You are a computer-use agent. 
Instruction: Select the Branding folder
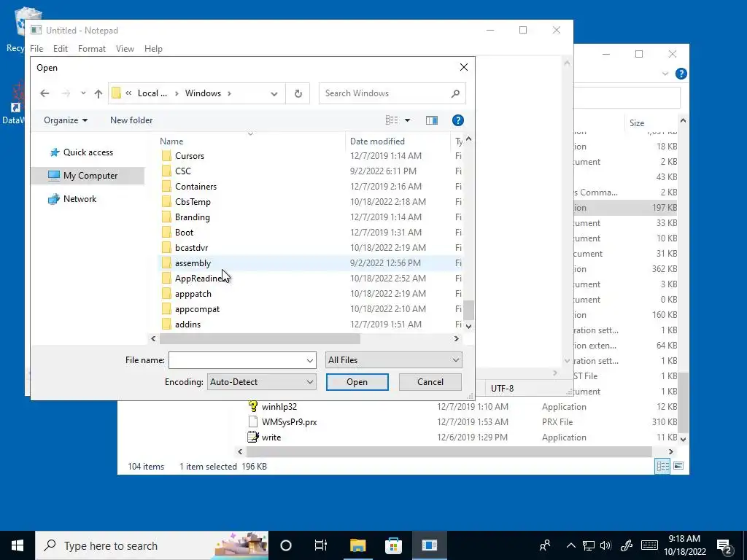pos(193,217)
